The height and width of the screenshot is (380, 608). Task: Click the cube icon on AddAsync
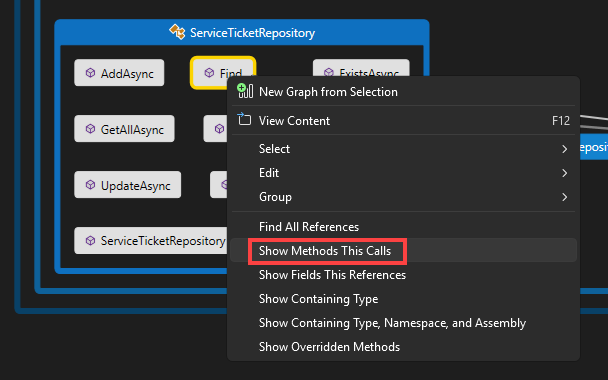coord(90,73)
